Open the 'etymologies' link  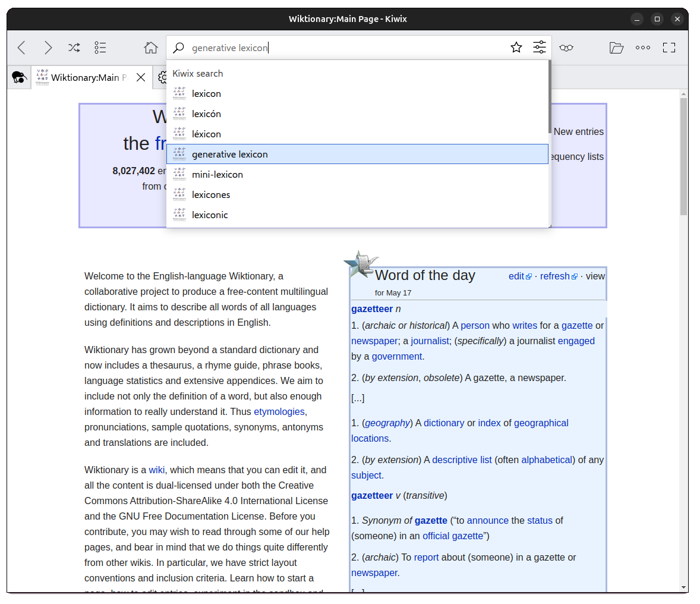coord(279,411)
